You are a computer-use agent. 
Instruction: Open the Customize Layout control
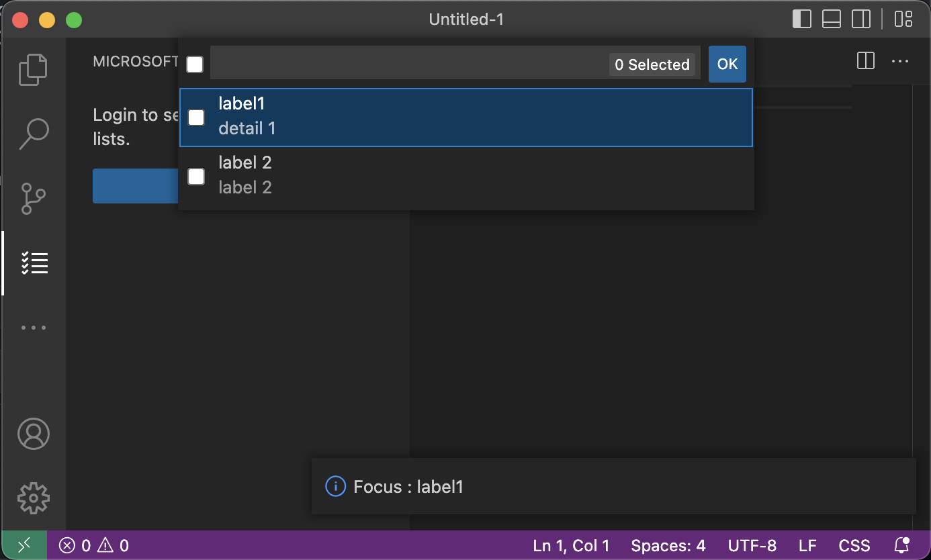pos(903,19)
